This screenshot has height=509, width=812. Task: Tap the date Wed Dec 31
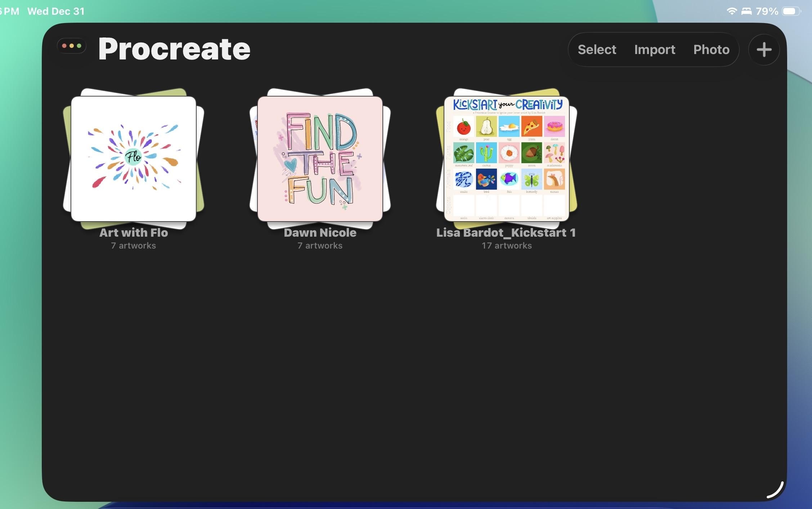click(x=56, y=11)
